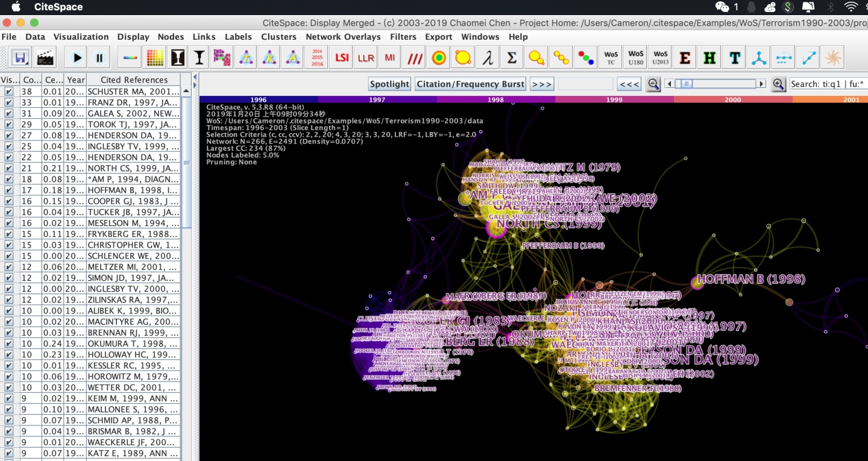Click the zoom slider right arrow
The width and height of the screenshot is (868, 461).
pos(761,84)
